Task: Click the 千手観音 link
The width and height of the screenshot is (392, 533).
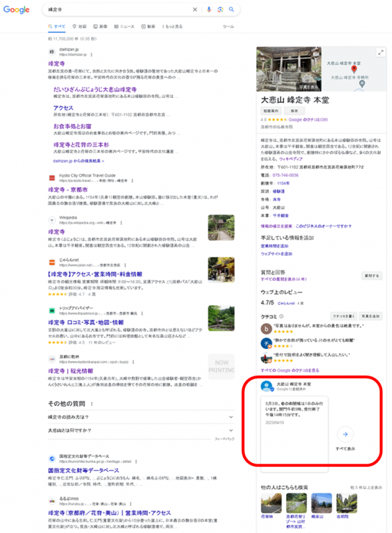Action: (x=281, y=215)
